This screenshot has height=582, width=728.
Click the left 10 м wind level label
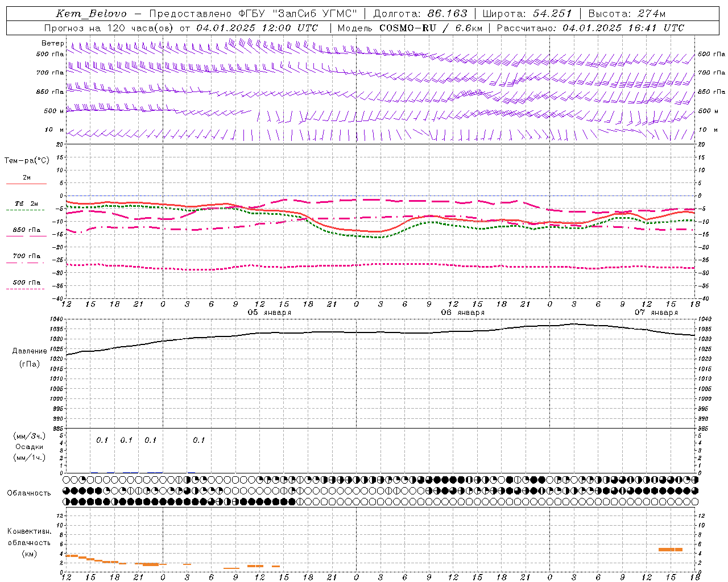pos(55,130)
